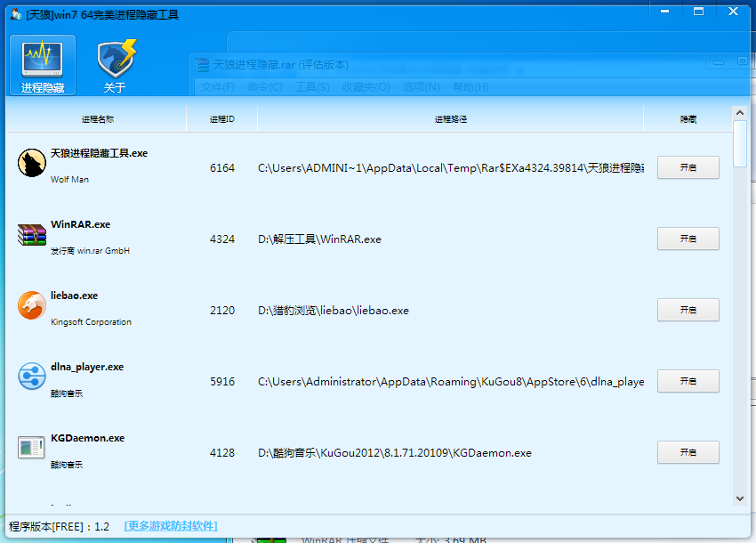Click publisher label Wolf Man

69,179
